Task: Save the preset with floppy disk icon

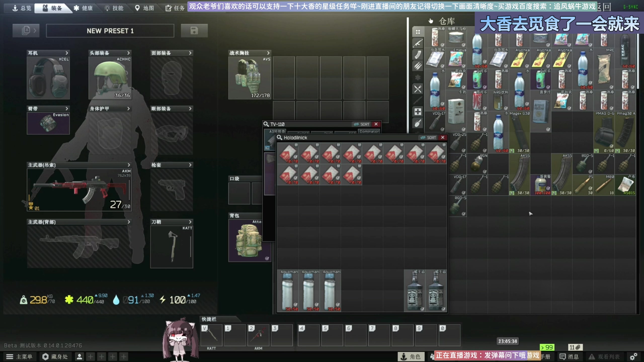Action: coord(194,31)
